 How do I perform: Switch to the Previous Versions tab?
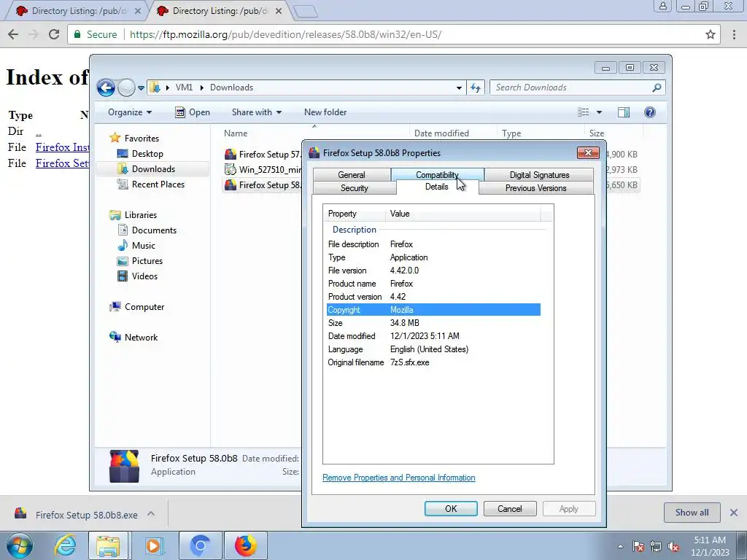pos(536,188)
